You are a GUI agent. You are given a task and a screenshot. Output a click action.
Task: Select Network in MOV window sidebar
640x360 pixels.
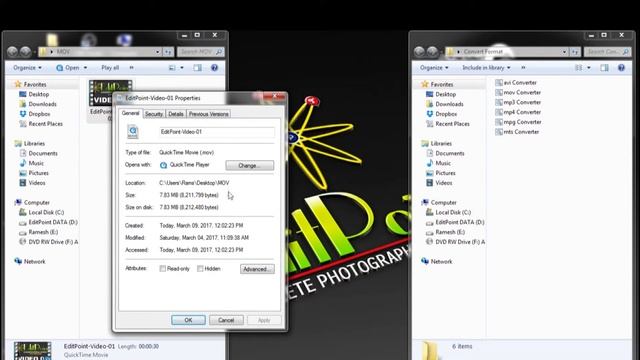pyautogui.click(x=30, y=262)
